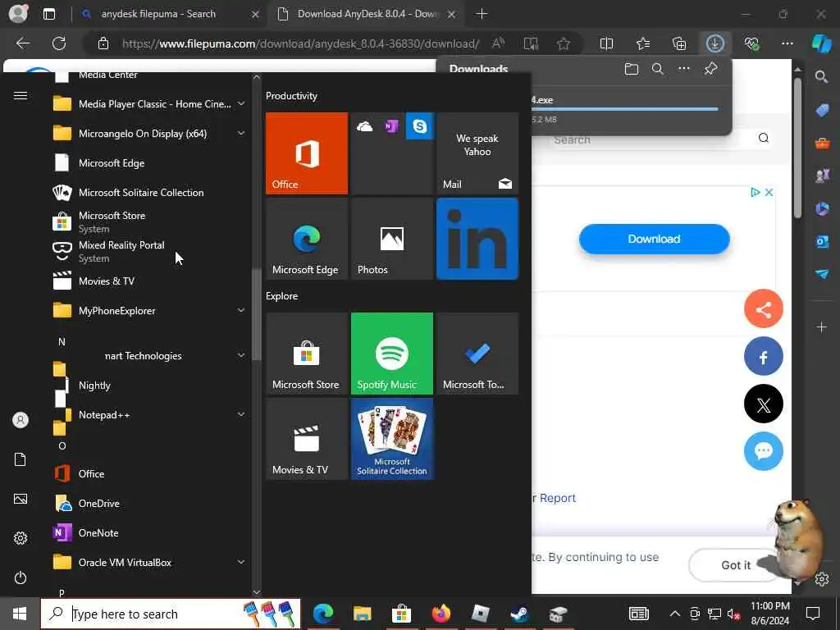Open the LinkedIn tile
Image resolution: width=840 pixels, height=630 pixels.
point(477,239)
